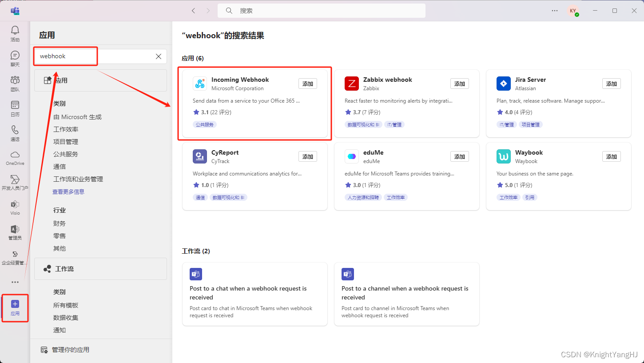Click the CyReport app icon

(200, 156)
